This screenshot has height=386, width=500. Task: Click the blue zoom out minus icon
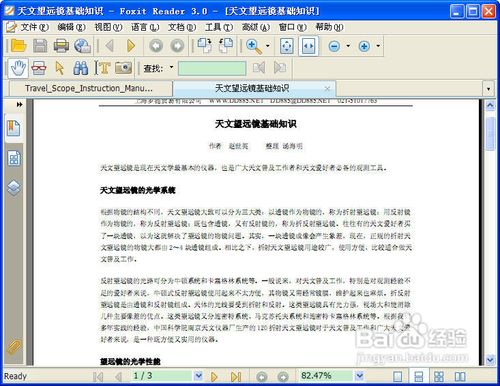click(334, 46)
